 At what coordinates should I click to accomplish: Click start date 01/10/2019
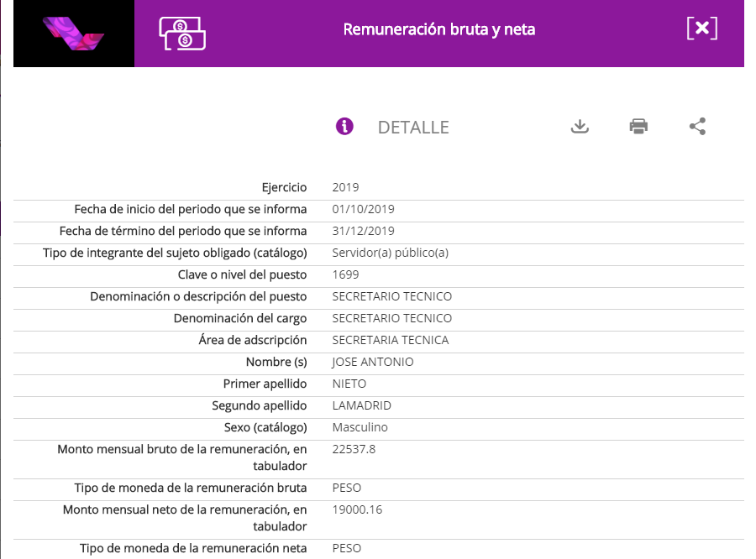[x=363, y=209]
